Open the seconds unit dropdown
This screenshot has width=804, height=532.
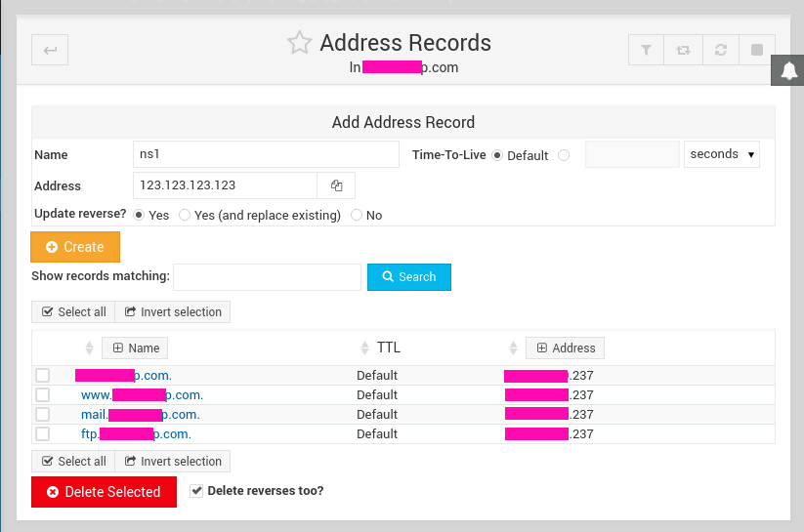pyautogui.click(x=722, y=154)
